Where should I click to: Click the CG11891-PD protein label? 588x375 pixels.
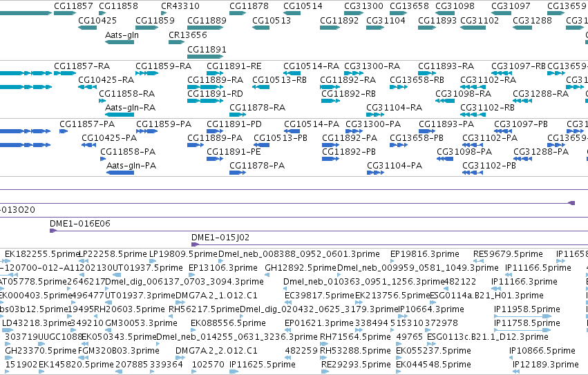coord(234,124)
